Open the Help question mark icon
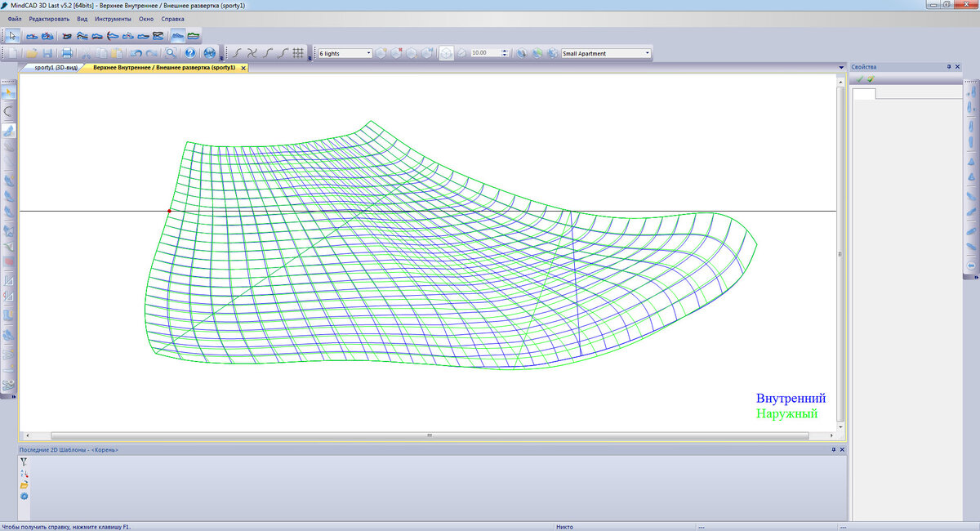The height and width of the screenshot is (531, 980). point(190,51)
